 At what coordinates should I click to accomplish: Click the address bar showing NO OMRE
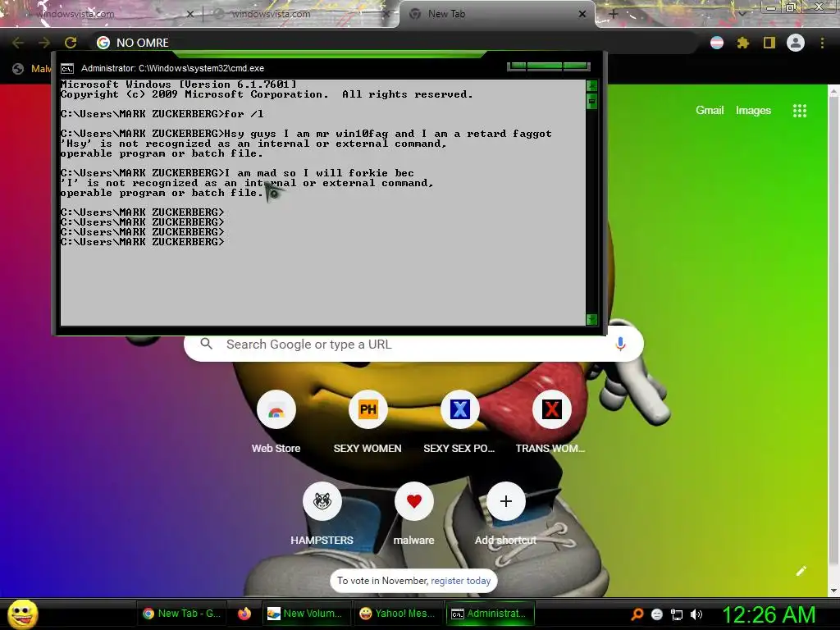tap(394, 43)
